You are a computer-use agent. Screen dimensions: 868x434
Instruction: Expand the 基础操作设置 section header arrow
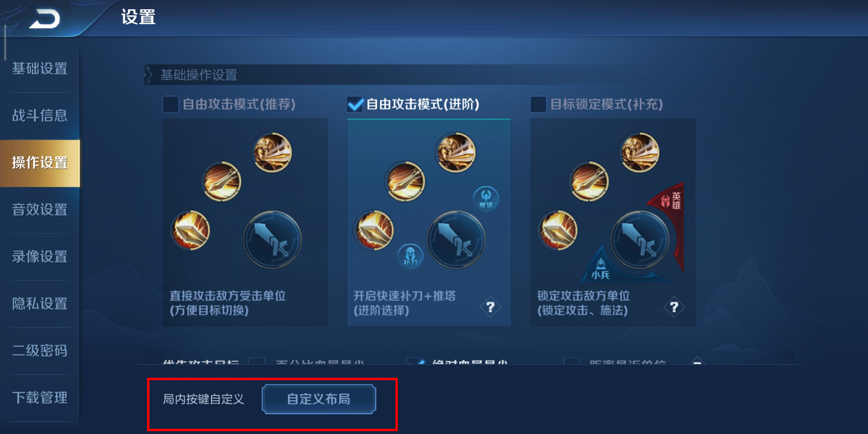point(149,75)
